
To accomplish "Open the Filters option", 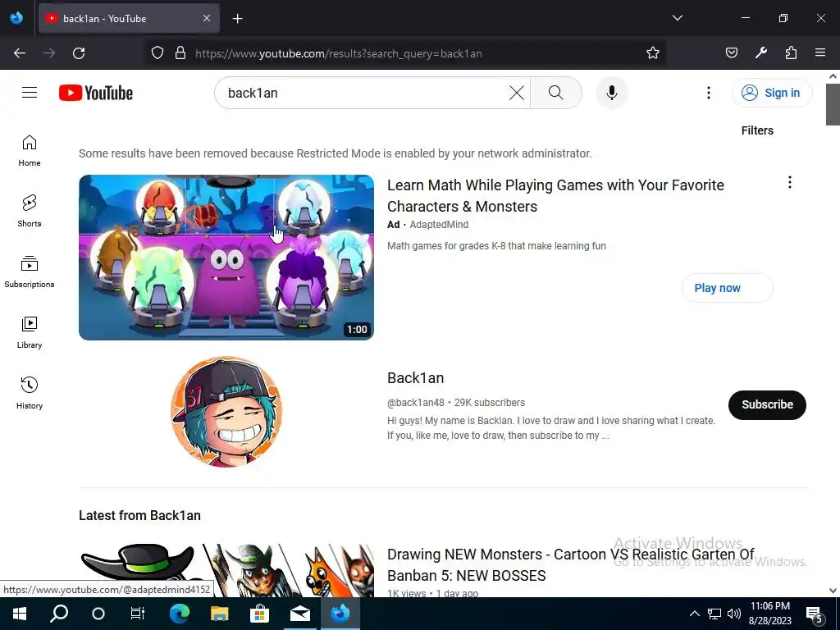I will pyautogui.click(x=757, y=130).
